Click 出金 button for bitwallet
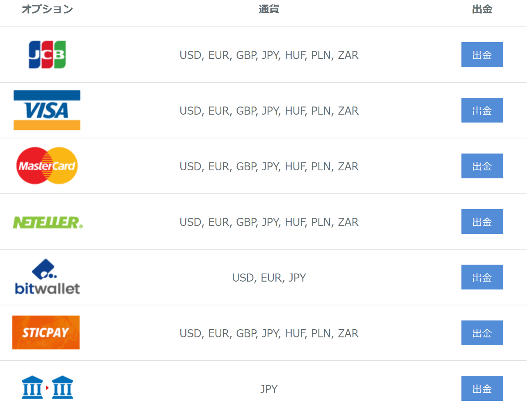Image resolution: width=532 pixels, height=416 pixels. [482, 277]
